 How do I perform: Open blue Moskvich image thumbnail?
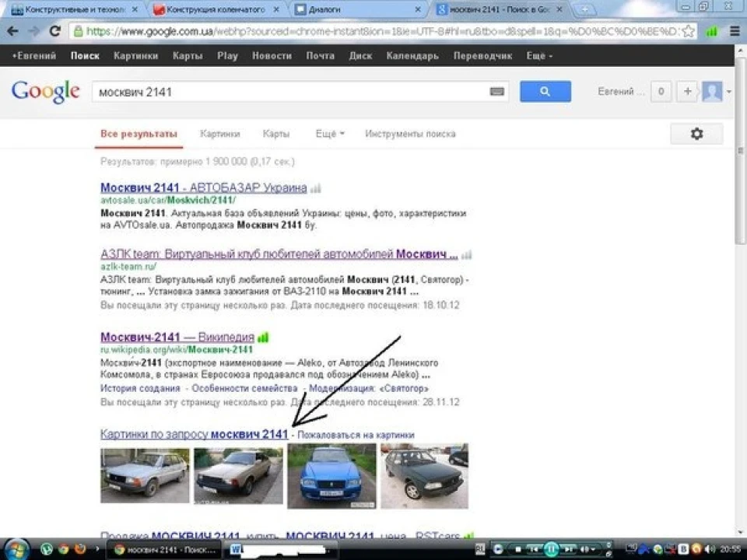(331, 476)
